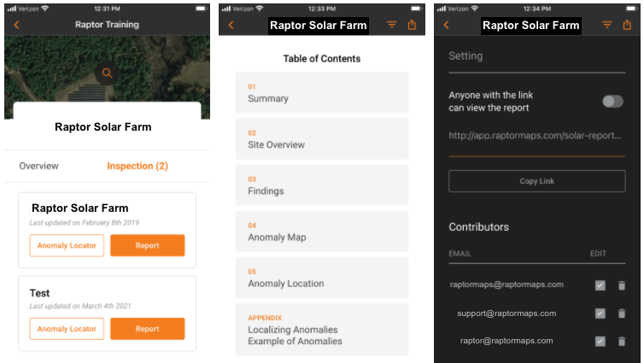Tap the EMAIL column header
The image size is (644, 363).
tap(460, 254)
